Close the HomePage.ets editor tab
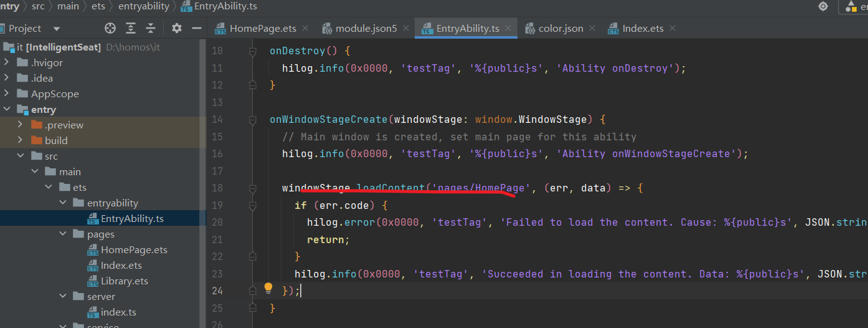This screenshot has height=328, width=868. 305,28
